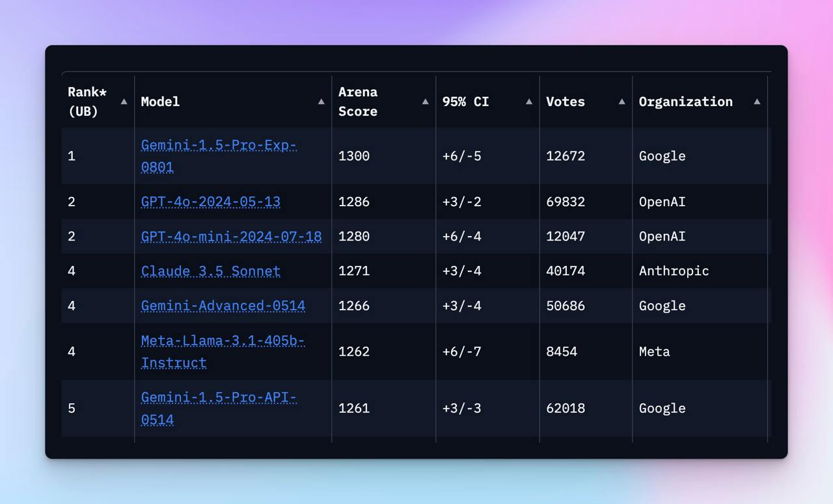The image size is (833, 504).
Task: Click the Organization header label
Action: [x=686, y=101]
